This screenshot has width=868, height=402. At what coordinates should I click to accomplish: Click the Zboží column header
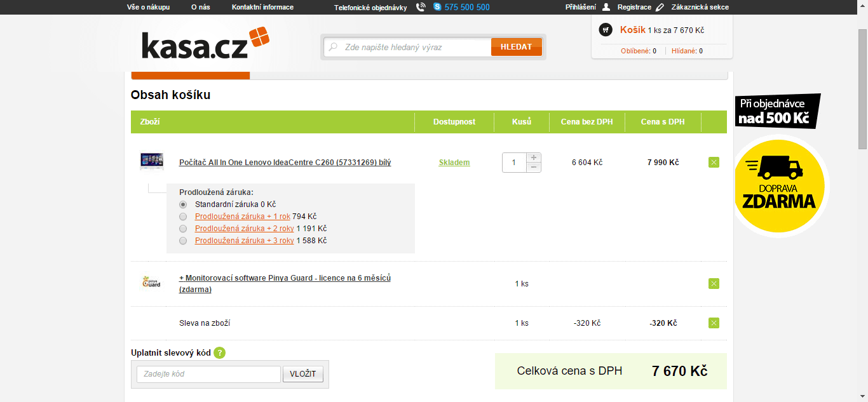[150, 121]
